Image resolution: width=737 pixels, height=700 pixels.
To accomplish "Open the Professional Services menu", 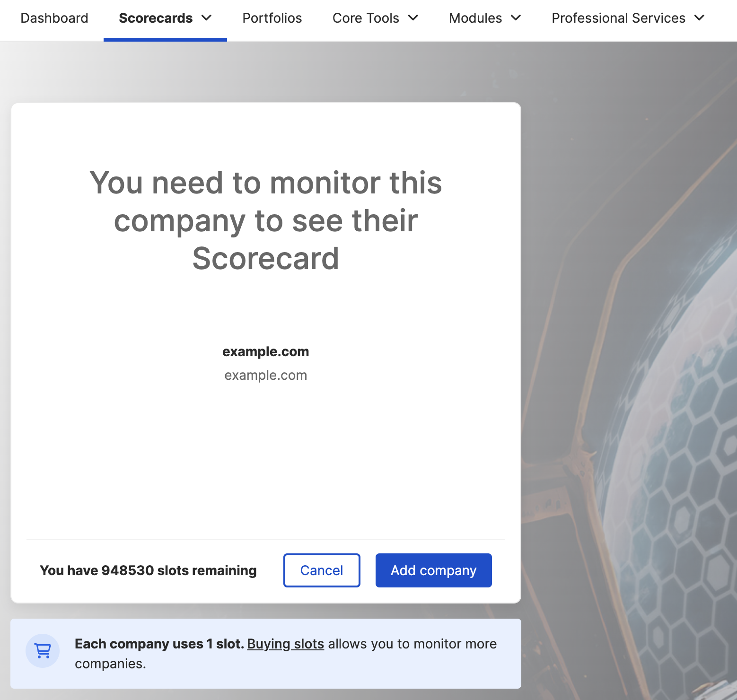I will pyautogui.click(x=628, y=18).
